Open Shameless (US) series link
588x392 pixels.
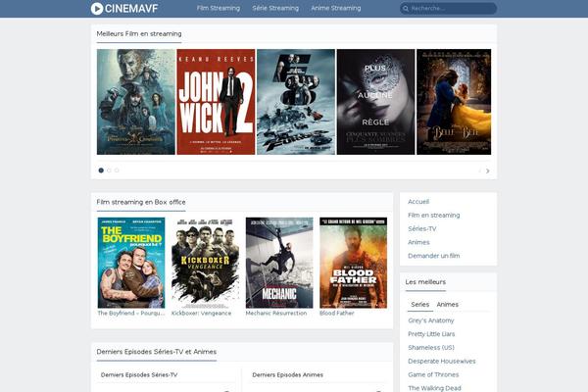point(431,348)
